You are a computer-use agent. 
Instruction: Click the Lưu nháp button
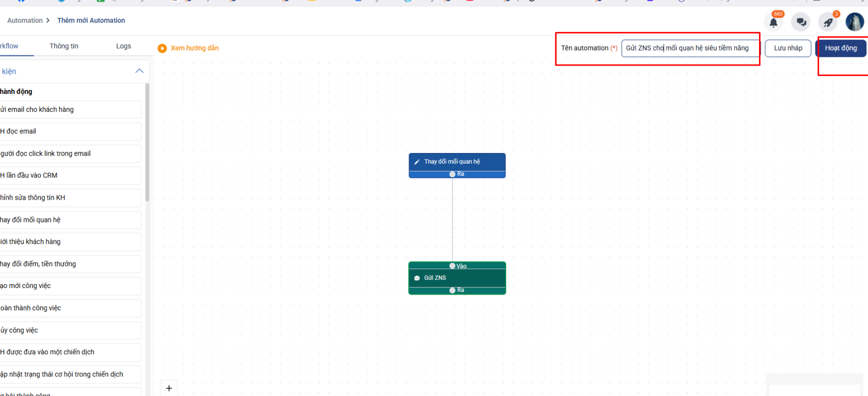(x=788, y=48)
